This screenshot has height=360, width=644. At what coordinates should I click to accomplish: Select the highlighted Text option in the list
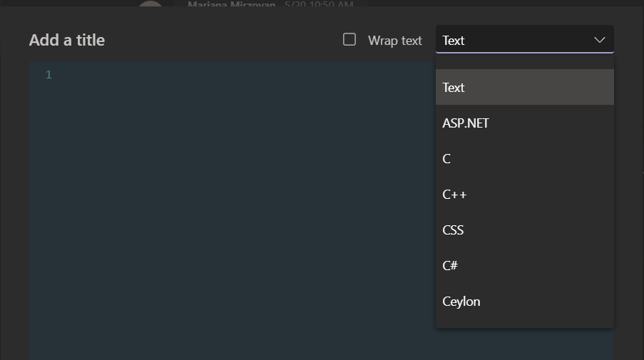(x=524, y=87)
